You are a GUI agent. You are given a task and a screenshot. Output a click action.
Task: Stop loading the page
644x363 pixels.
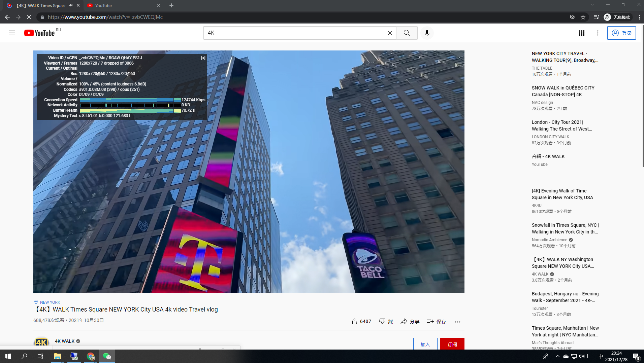tap(29, 17)
